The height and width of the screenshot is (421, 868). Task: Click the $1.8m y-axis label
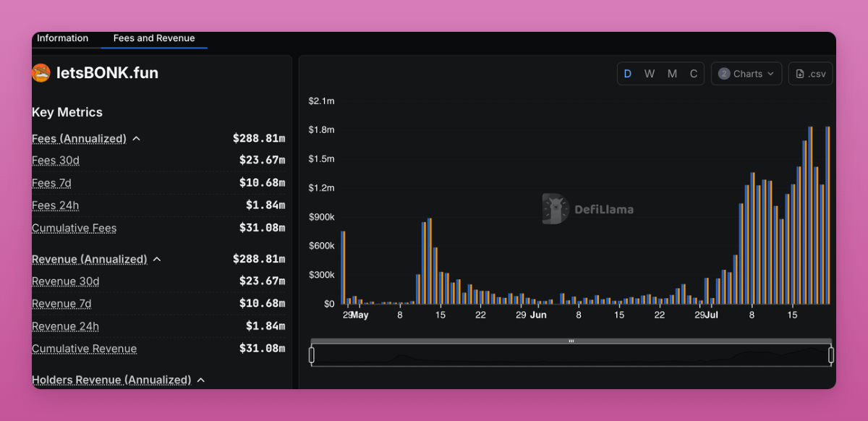pyautogui.click(x=321, y=129)
